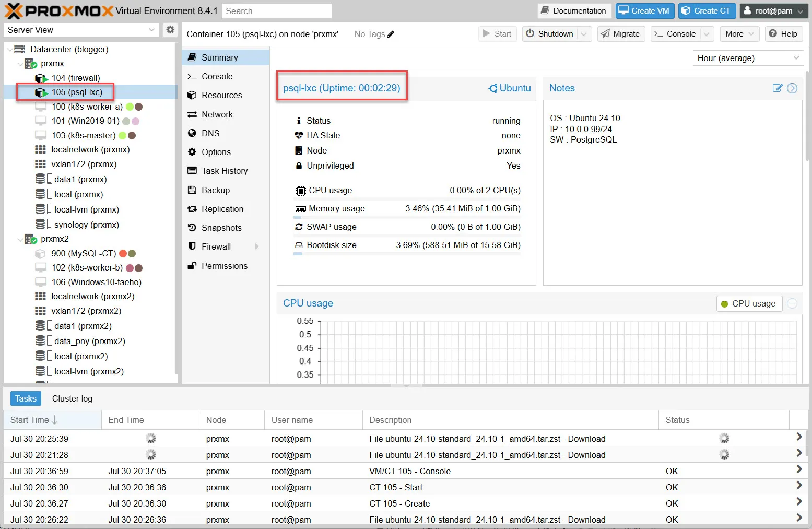Click the Create VM button

point(644,11)
